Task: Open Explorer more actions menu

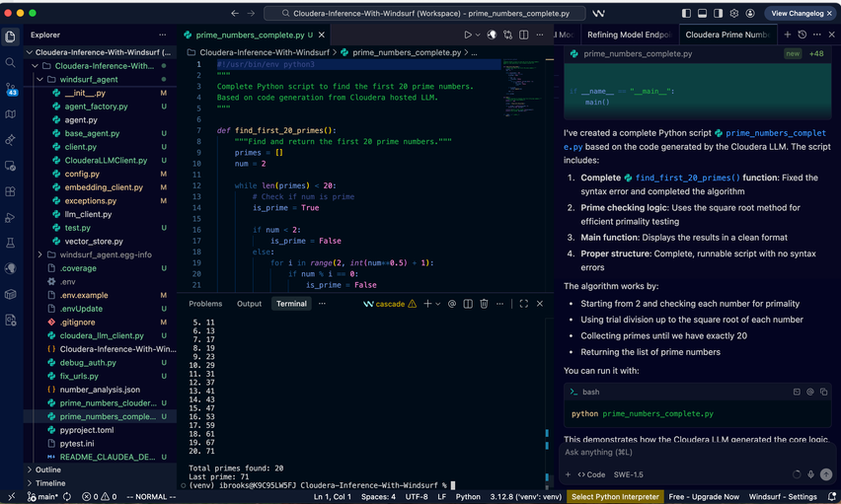Action: (163, 35)
